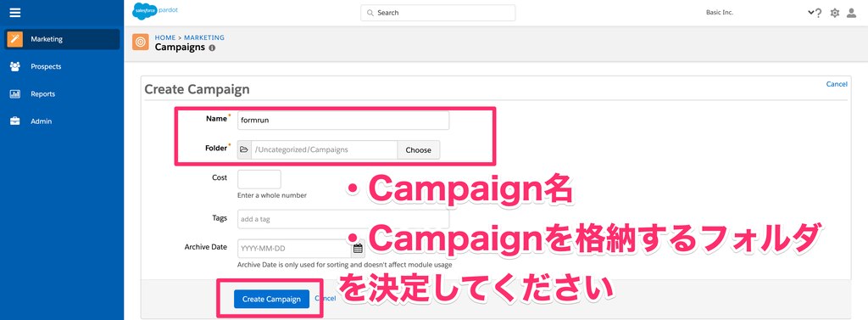This screenshot has width=868, height=320.
Task: Click Cancel beside Create Campaign button
Action: coord(325,299)
